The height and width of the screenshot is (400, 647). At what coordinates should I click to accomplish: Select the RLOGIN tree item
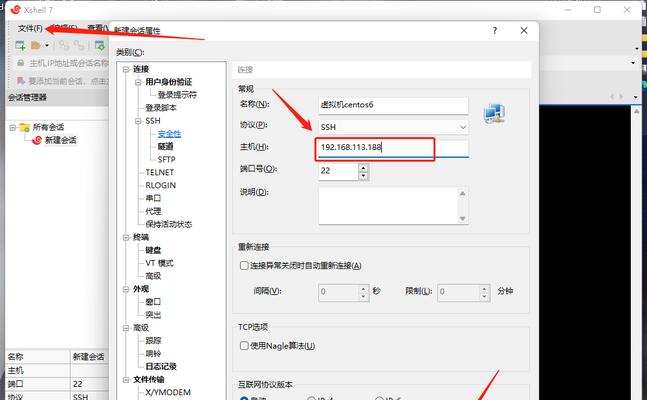pyautogui.click(x=161, y=185)
